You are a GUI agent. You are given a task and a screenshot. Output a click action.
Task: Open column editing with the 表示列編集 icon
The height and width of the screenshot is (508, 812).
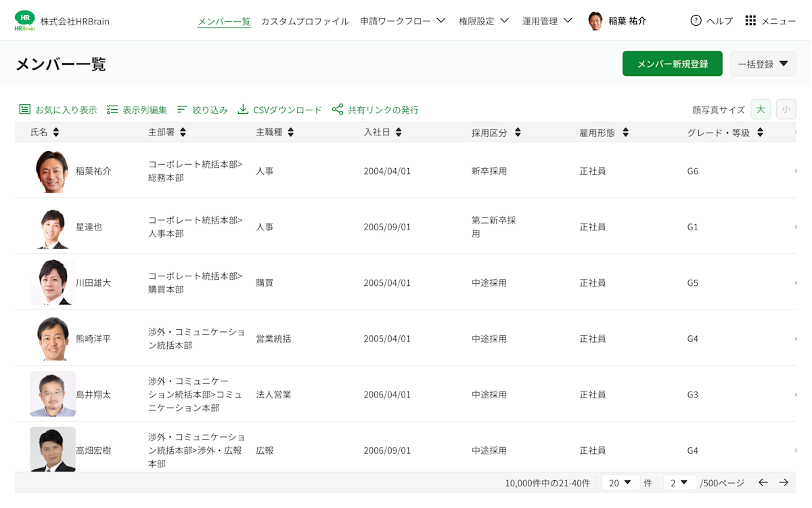click(x=112, y=108)
